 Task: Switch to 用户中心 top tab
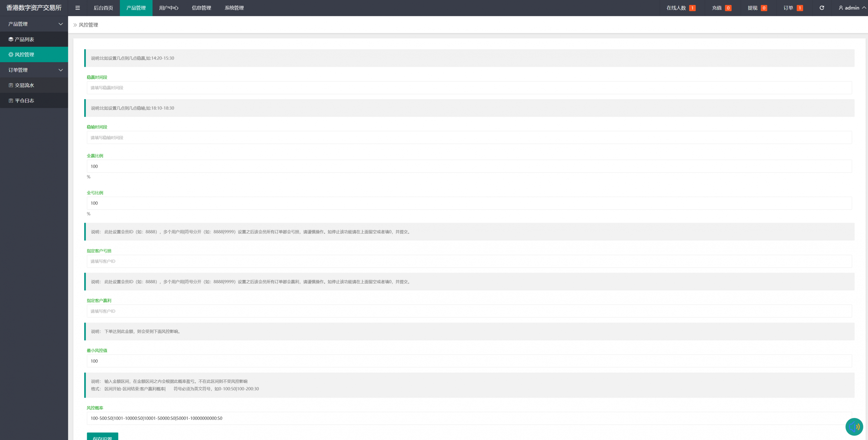point(168,8)
